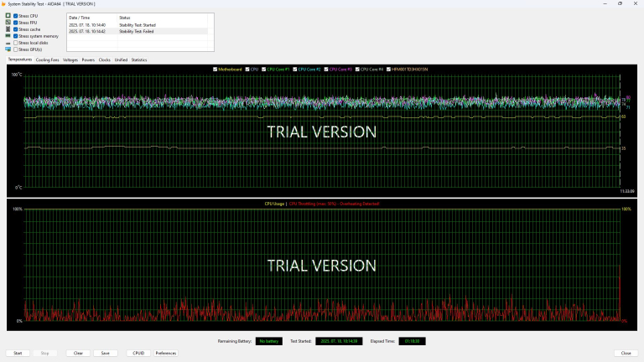Open the Unified tab

click(x=121, y=60)
